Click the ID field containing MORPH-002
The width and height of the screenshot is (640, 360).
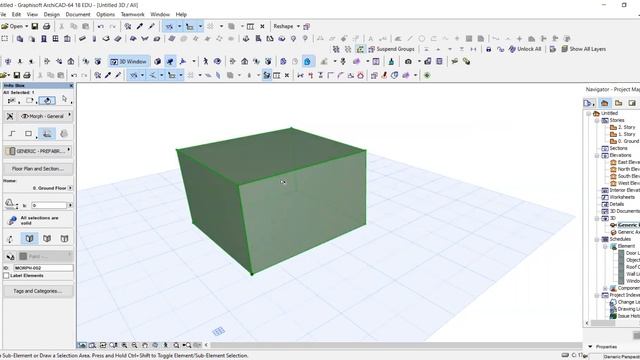pos(43,268)
